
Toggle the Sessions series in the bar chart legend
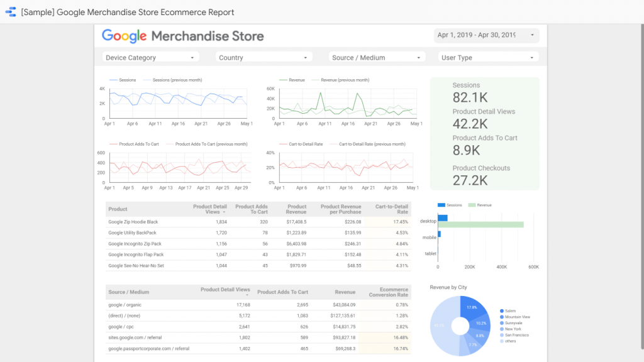coord(440,205)
